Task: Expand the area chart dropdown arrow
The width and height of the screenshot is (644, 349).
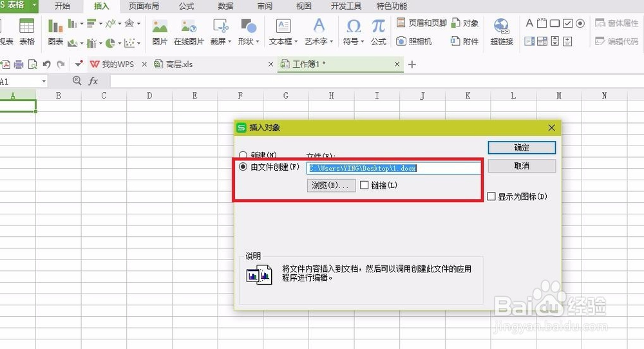Action: tap(82, 42)
